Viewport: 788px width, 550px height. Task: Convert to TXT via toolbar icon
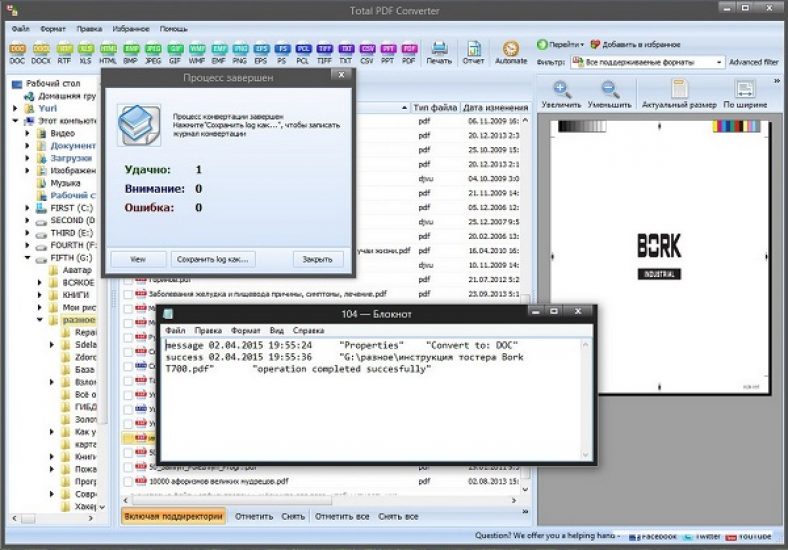pyautogui.click(x=346, y=53)
